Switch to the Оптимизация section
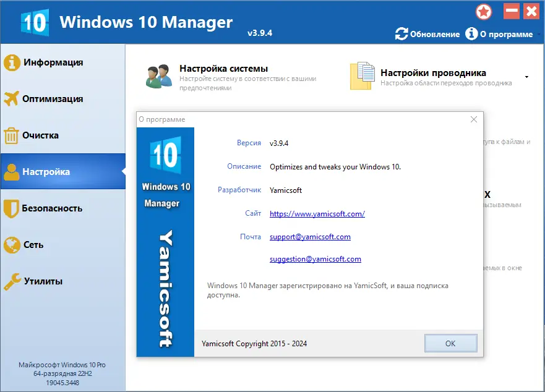The width and height of the screenshot is (545, 392). [x=62, y=99]
